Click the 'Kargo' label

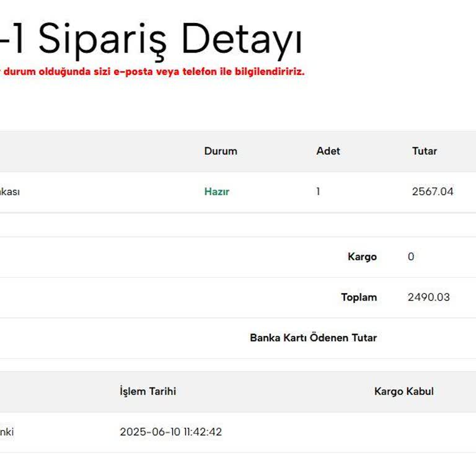click(x=362, y=257)
